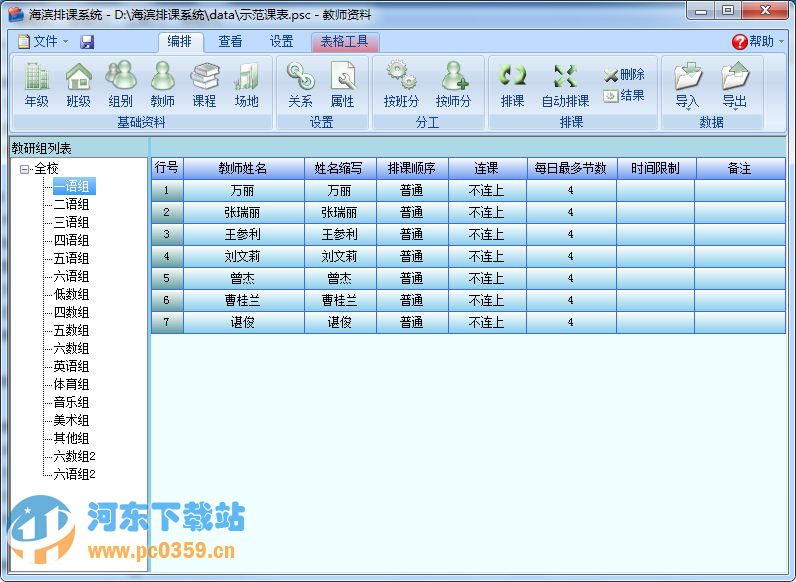This screenshot has height=582, width=796.
Task: Select 英语组 in the group list
Action: click(x=72, y=366)
